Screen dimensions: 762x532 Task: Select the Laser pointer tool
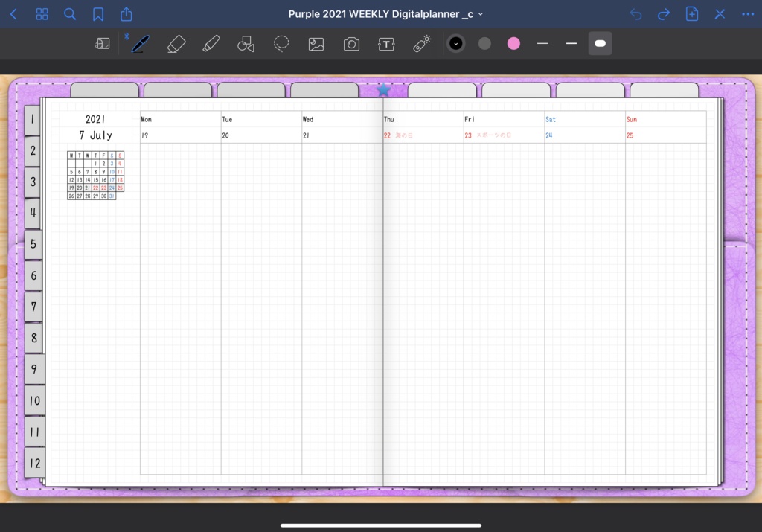[421, 44]
